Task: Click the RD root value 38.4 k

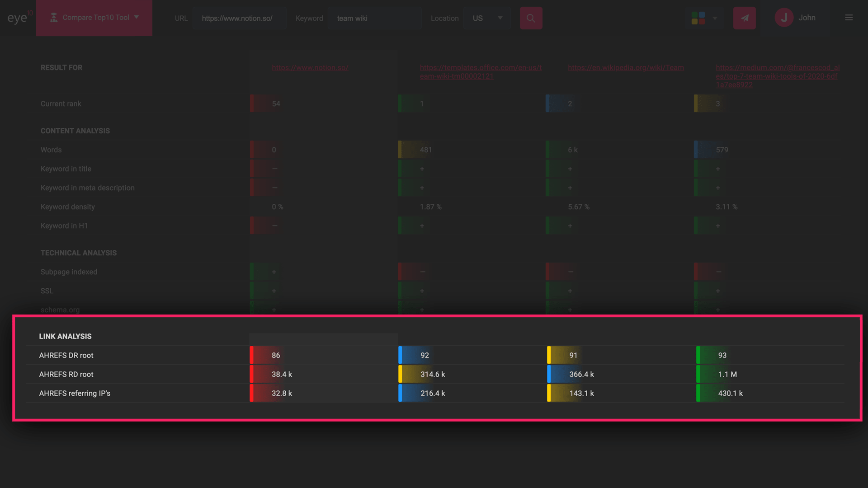Action: pyautogui.click(x=282, y=374)
